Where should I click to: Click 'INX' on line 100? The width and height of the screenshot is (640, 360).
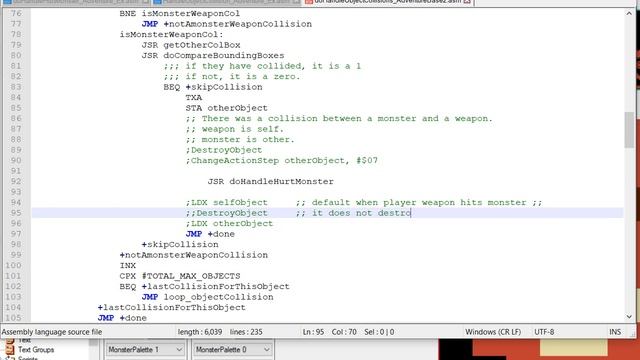point(127,265)
